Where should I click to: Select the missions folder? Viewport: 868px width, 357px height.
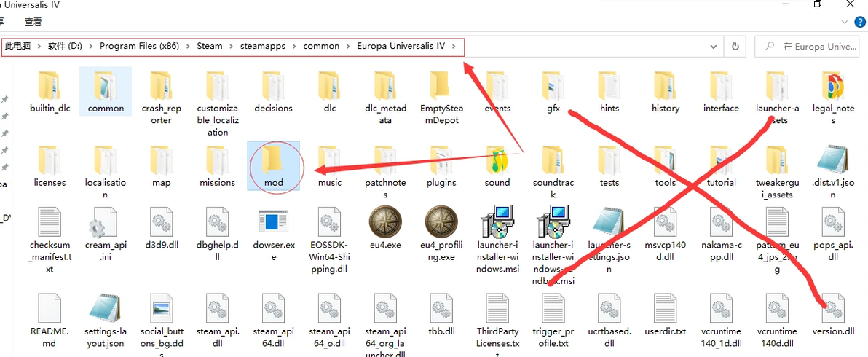(218, 166)
